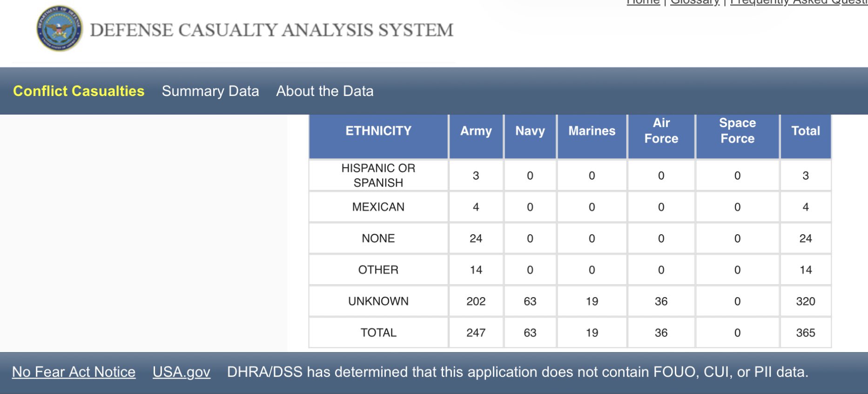This screenshot has width=868, height=394.
Task: Open the Conflict Casualties tab
Action: (x=79, y=91)
